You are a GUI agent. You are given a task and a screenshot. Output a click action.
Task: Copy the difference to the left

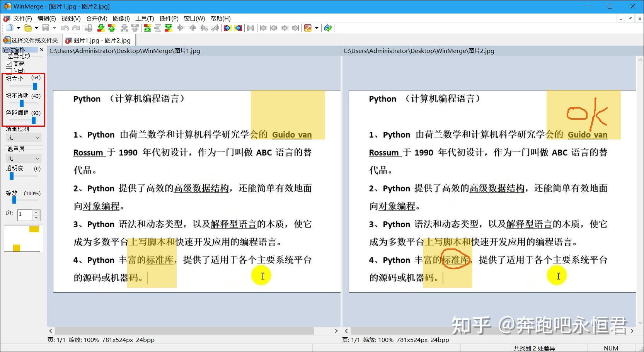[192, 28]
